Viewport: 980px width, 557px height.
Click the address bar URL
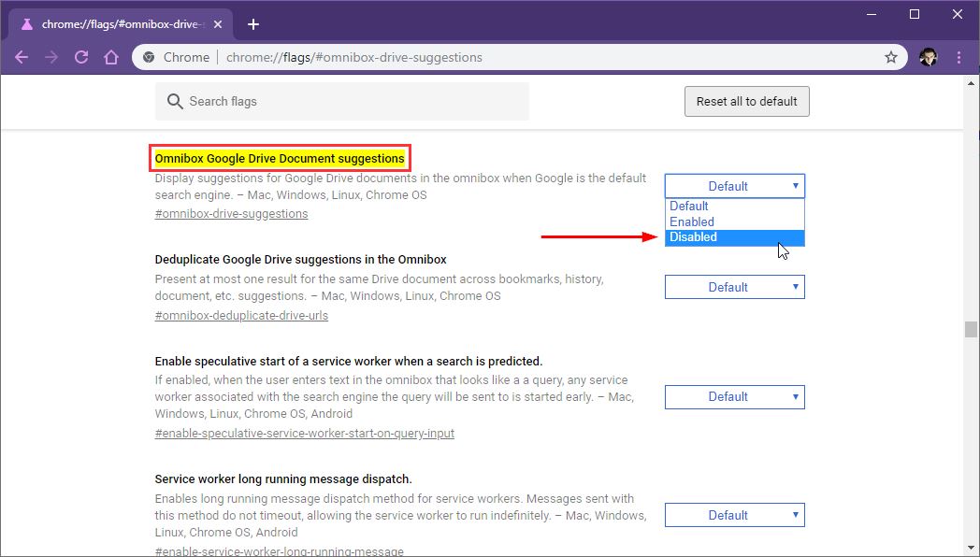click(353, 57)
